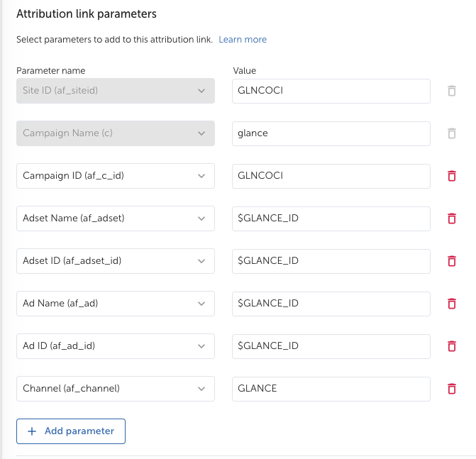The image size is (476, 459).
Task: Click the Add parameter button
Action: point(71,431)
